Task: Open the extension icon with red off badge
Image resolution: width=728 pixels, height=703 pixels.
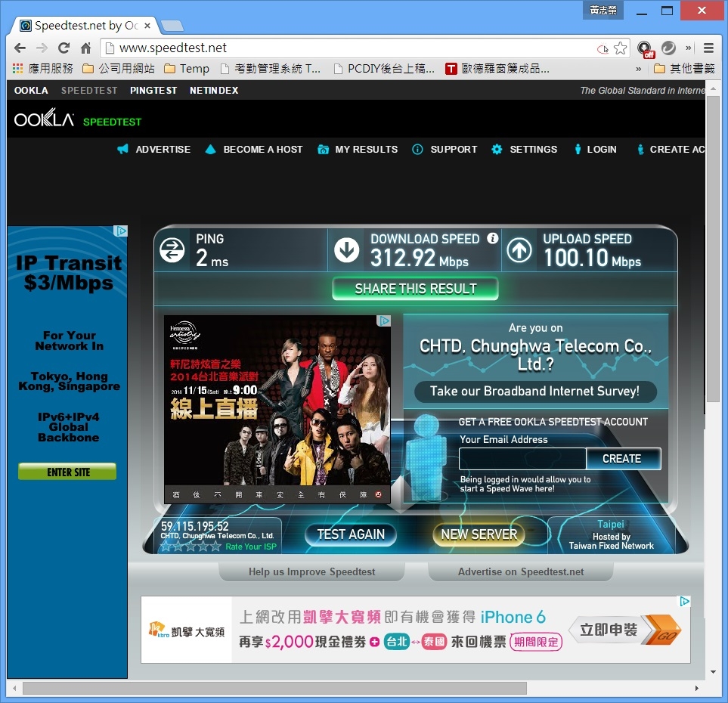Action: [x=645, y=48]
